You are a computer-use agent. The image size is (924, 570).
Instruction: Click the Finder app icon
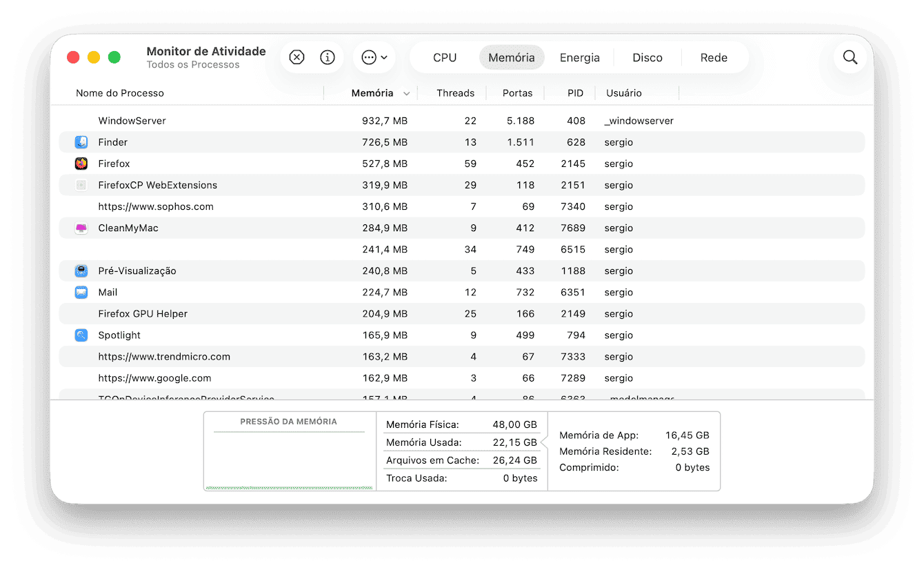coord(81,142)
